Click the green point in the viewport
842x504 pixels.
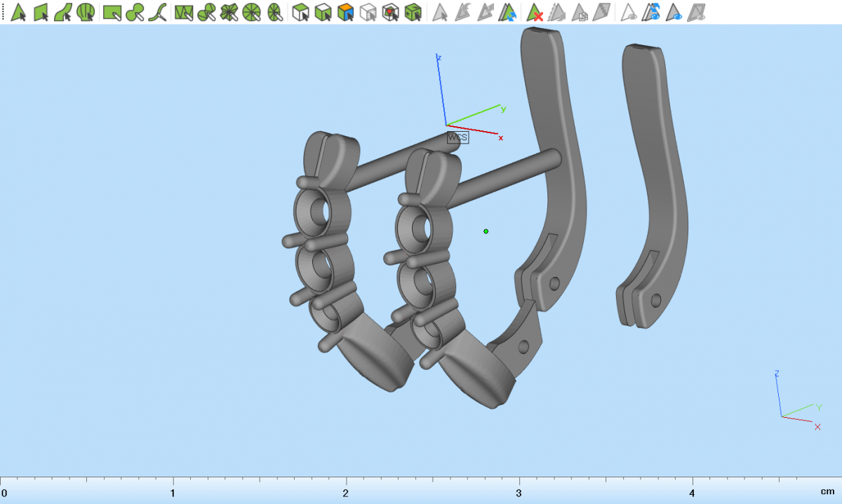[x=486, y=231]
